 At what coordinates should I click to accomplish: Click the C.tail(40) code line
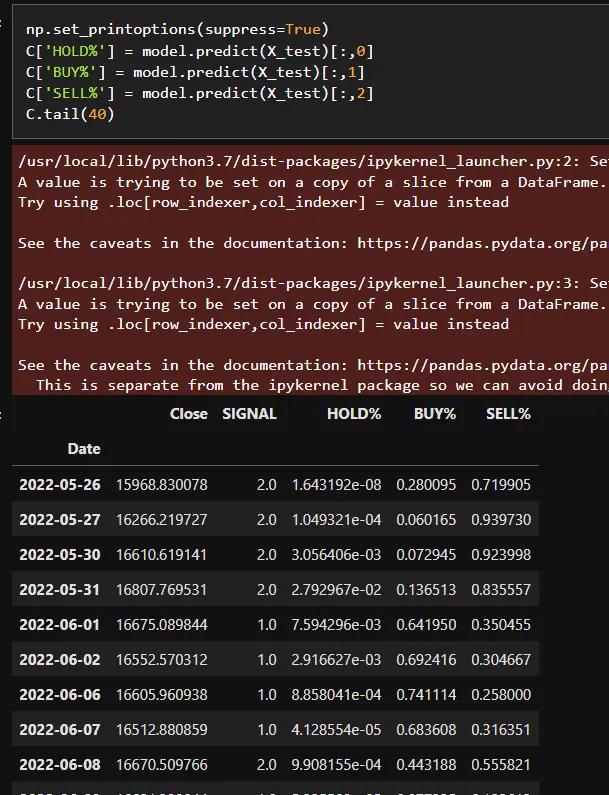70,114
